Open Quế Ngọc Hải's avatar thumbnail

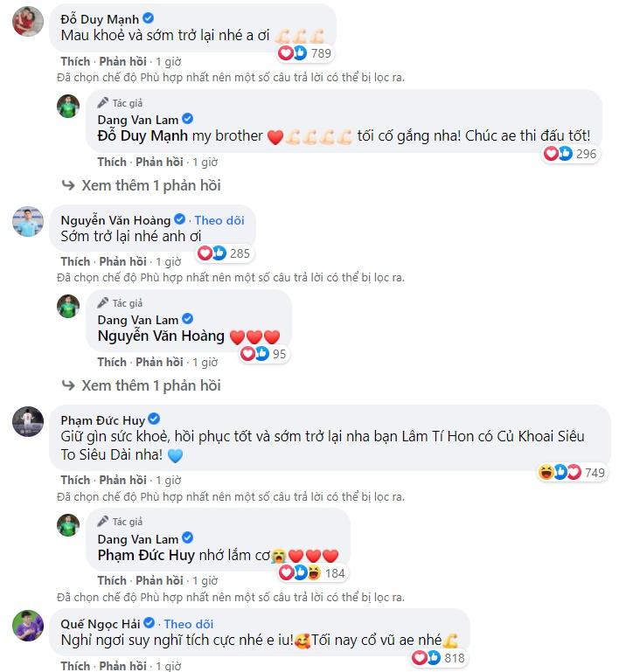(x=28, y=626)
